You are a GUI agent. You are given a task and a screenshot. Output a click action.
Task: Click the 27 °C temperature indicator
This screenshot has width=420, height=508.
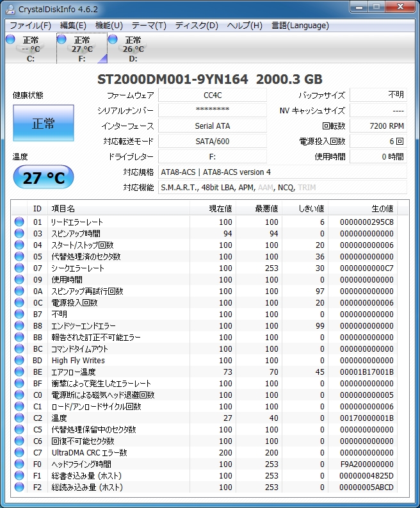click(44, 177)
